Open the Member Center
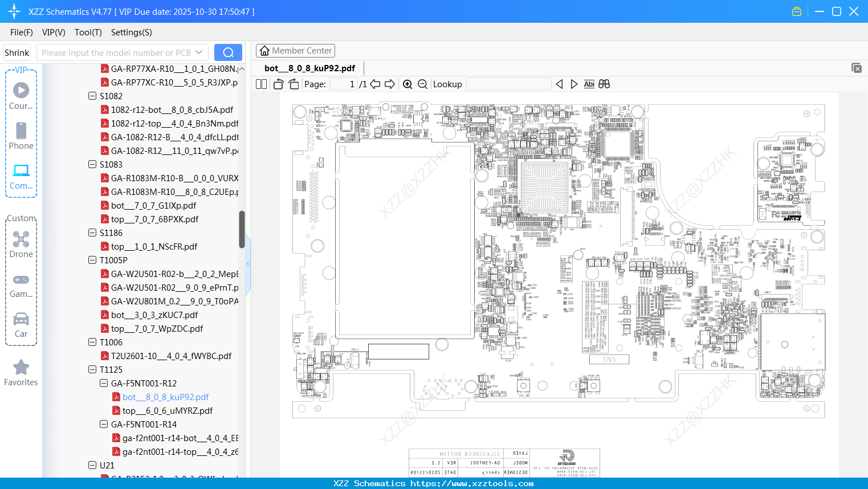Image resolution: width=868 pixels, height=489 pixels. click(295, 51)
